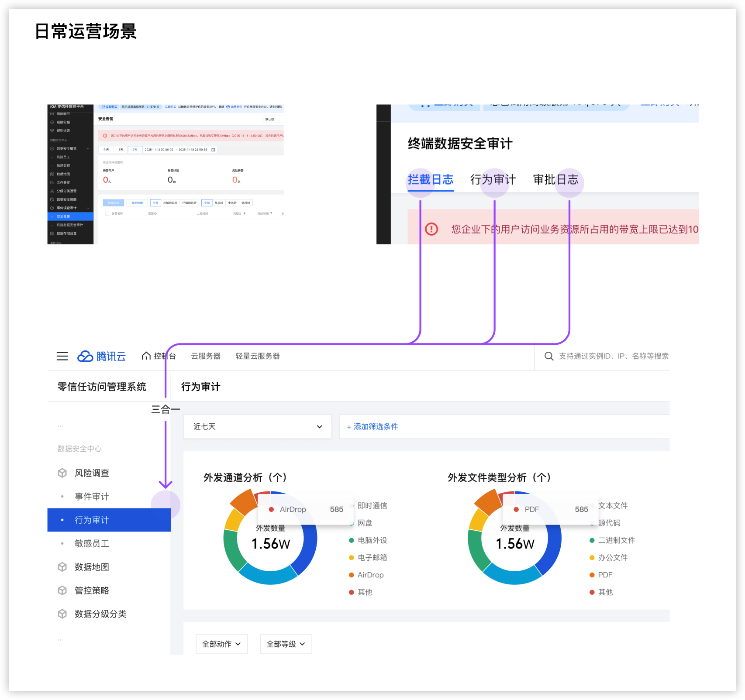This screenshot has height=700, width=745.
Task: Click the cube icon beside 数据分级分类
Action: [x=62, y=614]
